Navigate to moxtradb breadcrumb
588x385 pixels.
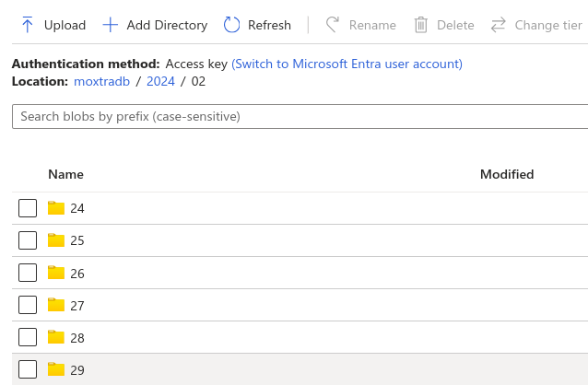point(101,81)
